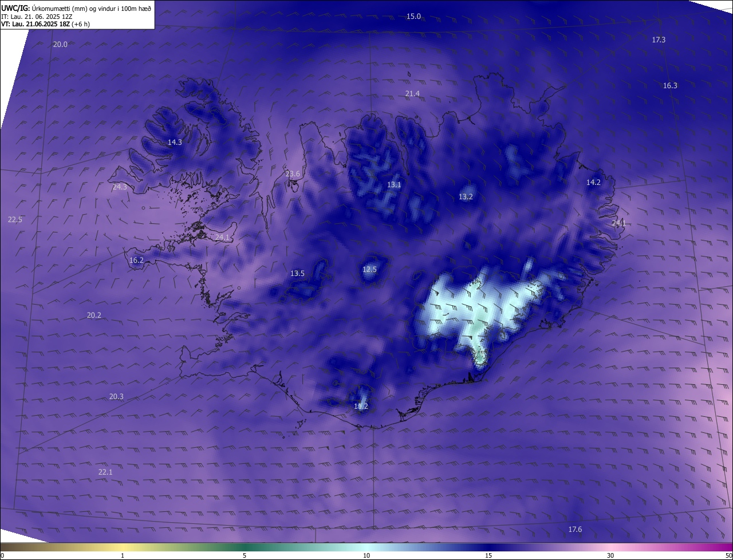Select the 14.3 value over the Westfjords

point(175,142)
